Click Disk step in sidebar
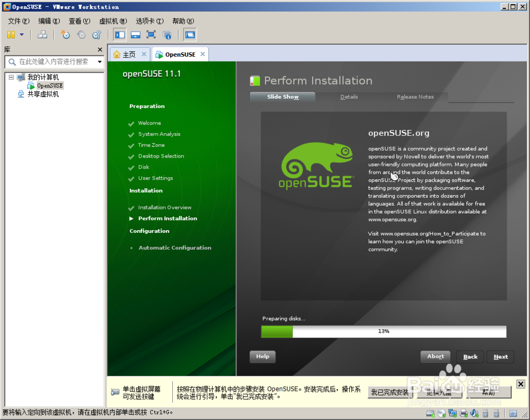 [144, 167]
